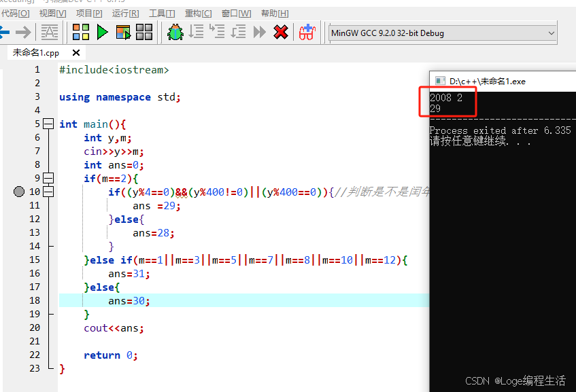
Task: Click the '}else{' on line 12
Action: tap(126, 219)
